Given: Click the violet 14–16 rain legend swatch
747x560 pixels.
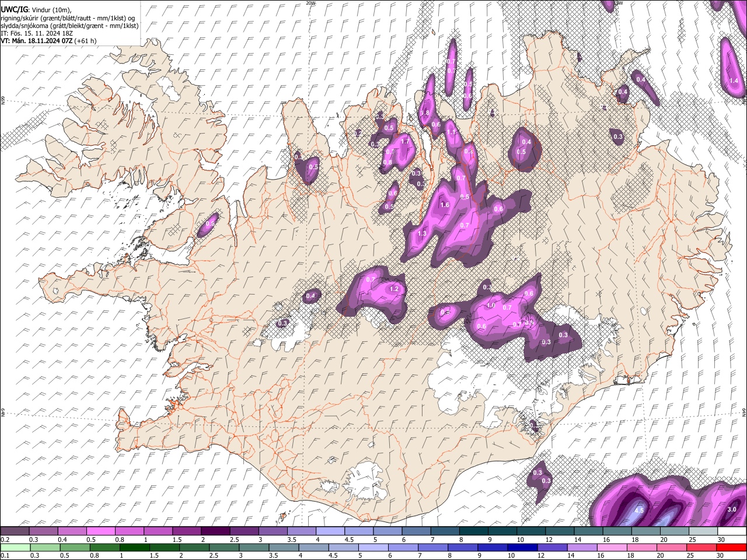Looking at the screenshot, I should point(582,547).
